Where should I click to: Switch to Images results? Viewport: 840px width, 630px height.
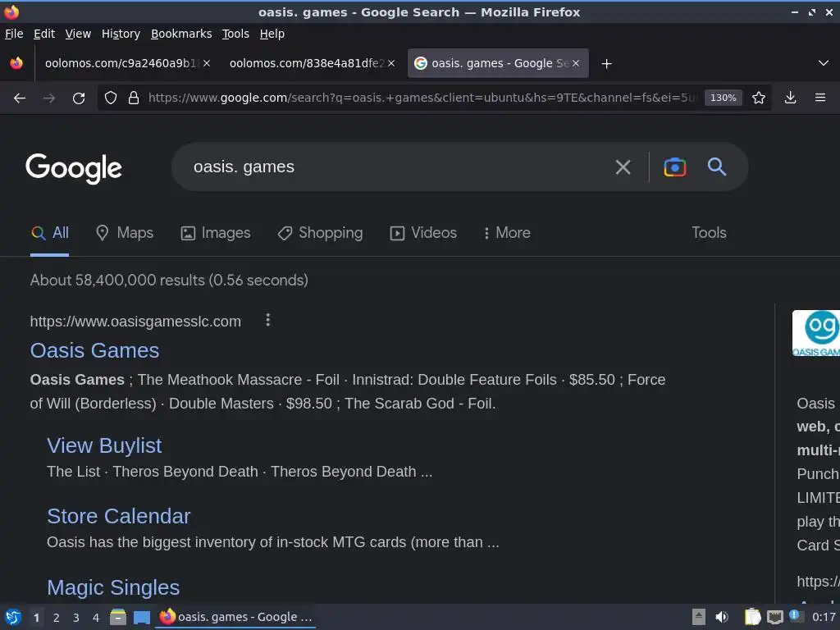[216, 233]
